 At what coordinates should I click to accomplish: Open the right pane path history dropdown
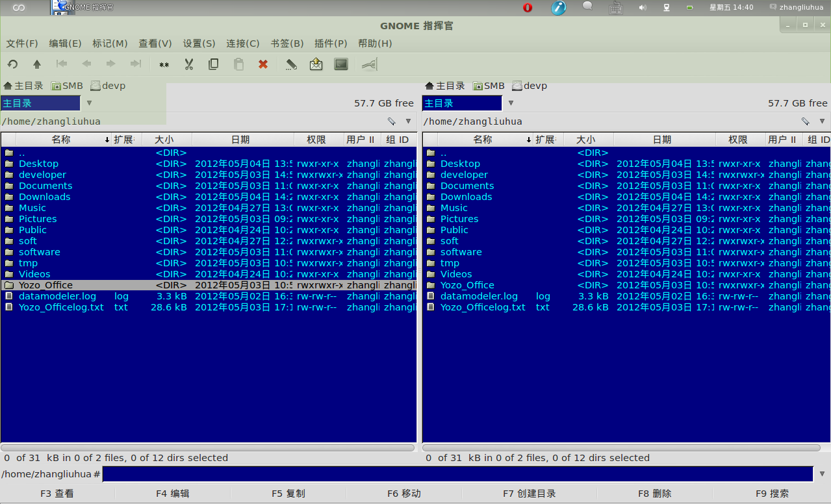(x=822, y=121)
